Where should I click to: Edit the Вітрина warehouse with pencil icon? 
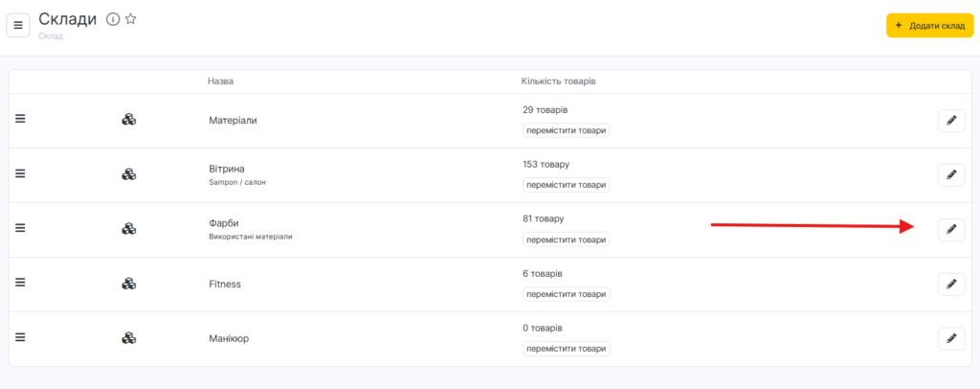point(950,175)
